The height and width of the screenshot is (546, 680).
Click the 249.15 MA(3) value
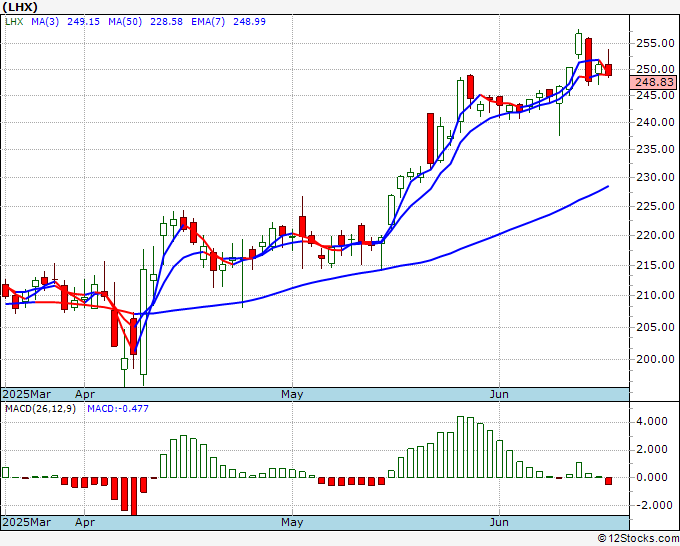click(x=83, y=22)
